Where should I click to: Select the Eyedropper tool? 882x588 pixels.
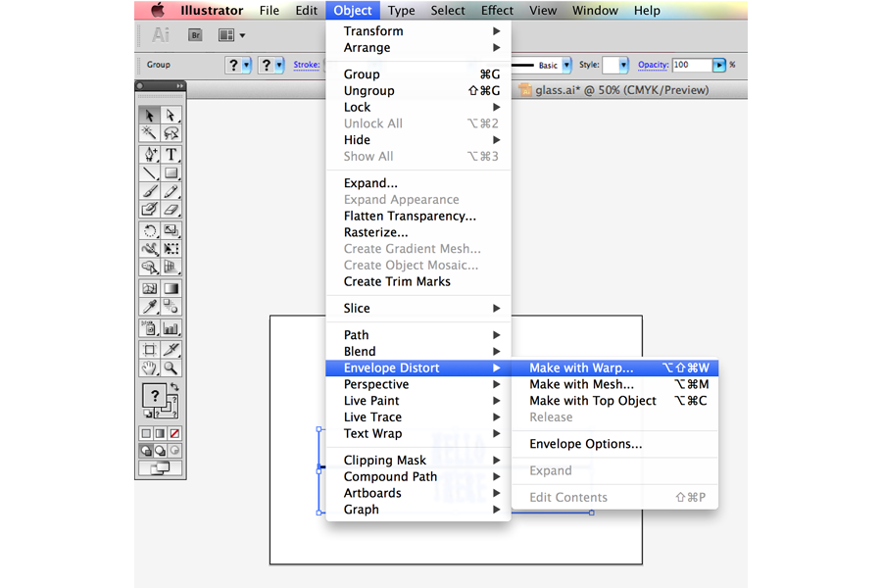pos(150,307)
